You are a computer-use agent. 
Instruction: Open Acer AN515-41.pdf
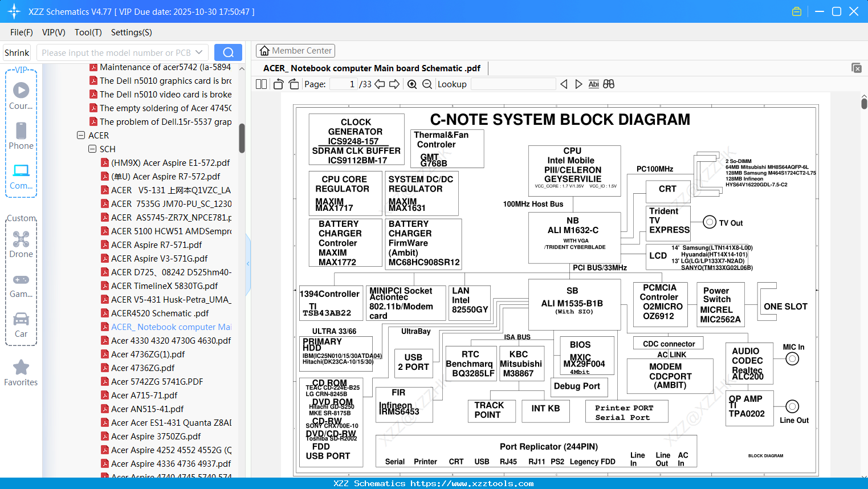(x=148, y=409)
